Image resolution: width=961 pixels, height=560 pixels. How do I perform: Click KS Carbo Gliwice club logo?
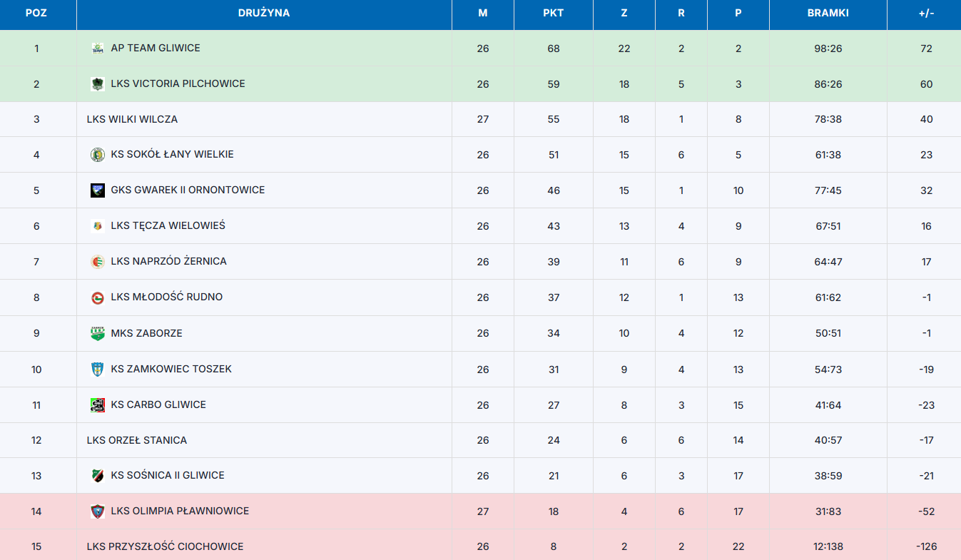point(98,405)
